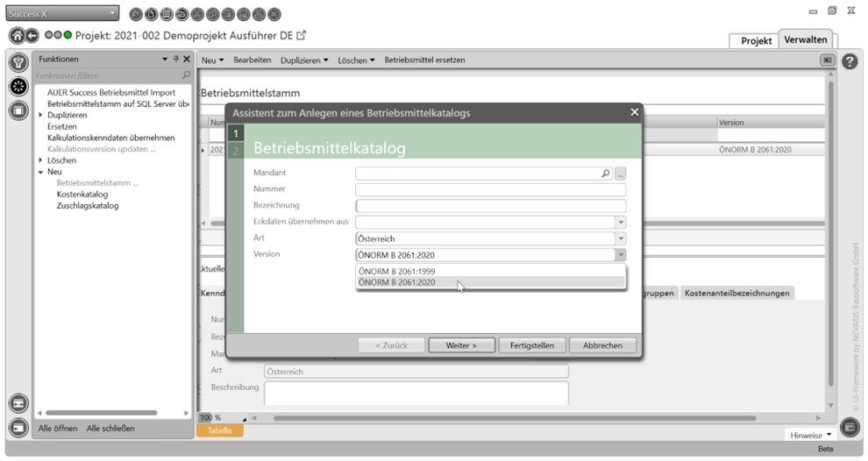This screenshot has height=461, width=868.
Task: Select Ersetzen in function tree
Action: [61, 127]
